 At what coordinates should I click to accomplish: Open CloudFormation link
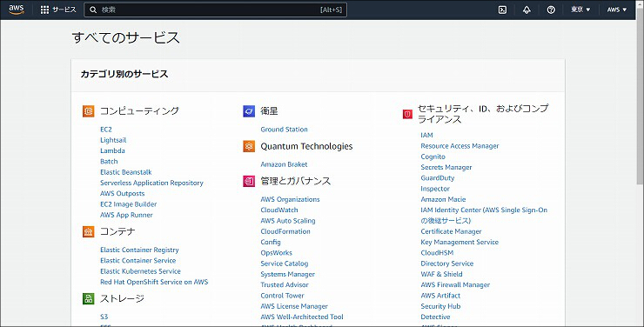pos(285,231)
